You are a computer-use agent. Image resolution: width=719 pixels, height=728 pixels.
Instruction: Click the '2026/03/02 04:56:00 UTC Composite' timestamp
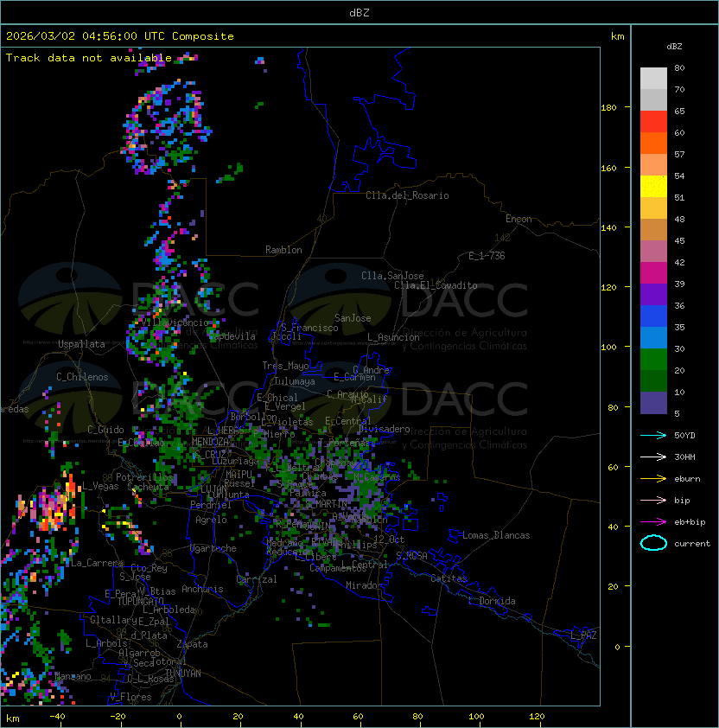click(x=120, y=36)
